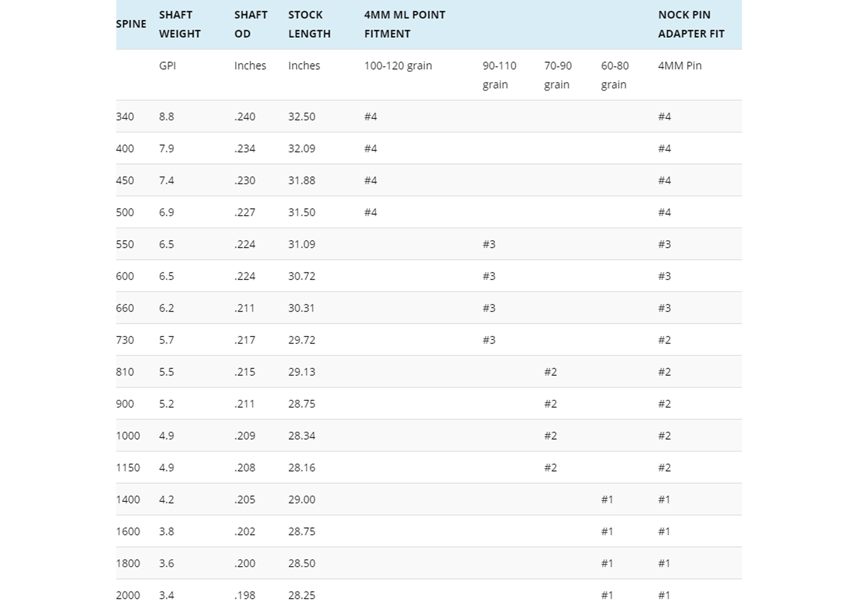848x616 pixels.
Task: Select the 100-120 grain subheader
Action: click(397, 66)
